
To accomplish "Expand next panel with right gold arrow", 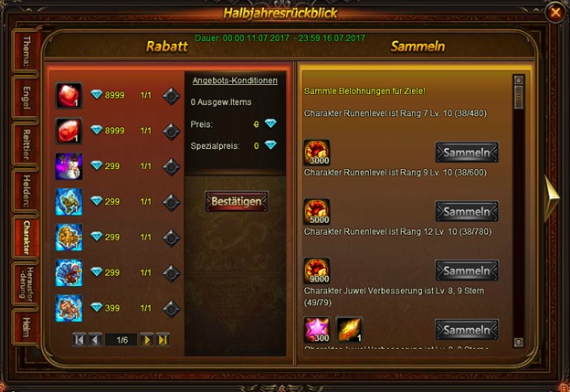I will (552, 197).
